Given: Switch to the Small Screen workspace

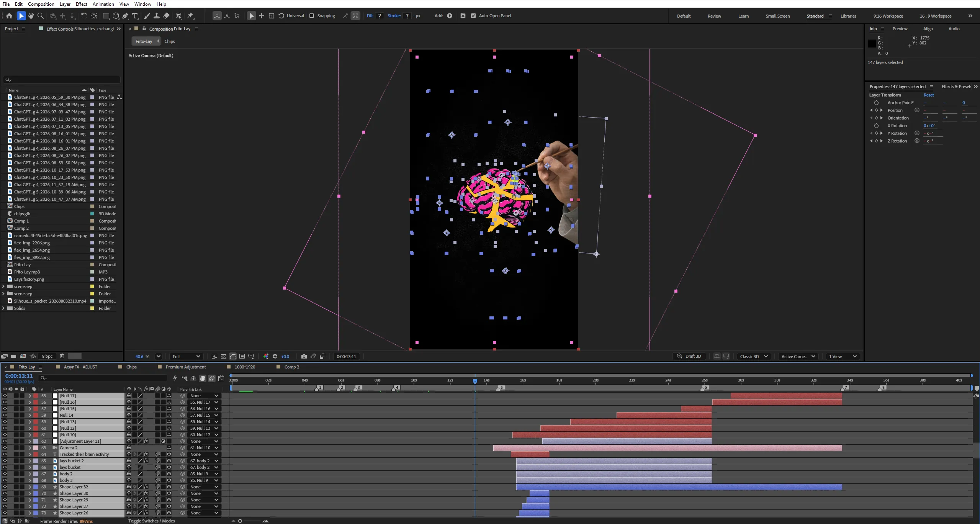Looking at the screenshot, I should click(777, 16).
